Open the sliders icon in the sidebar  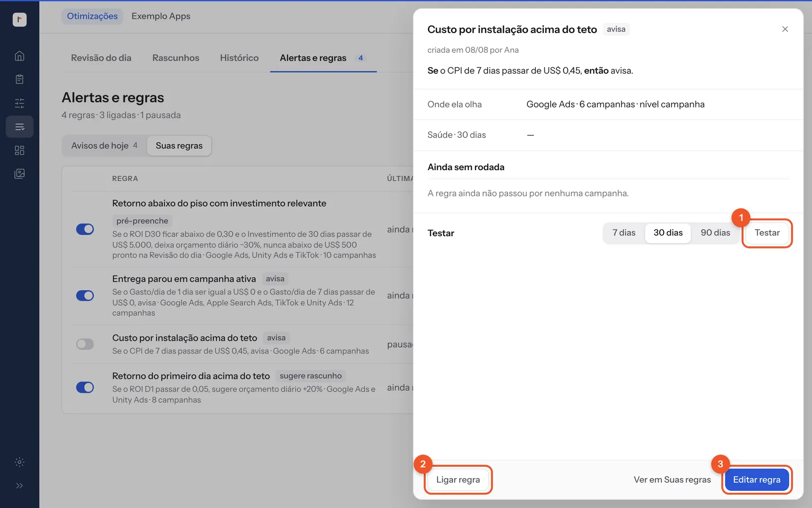click(19, 103)
